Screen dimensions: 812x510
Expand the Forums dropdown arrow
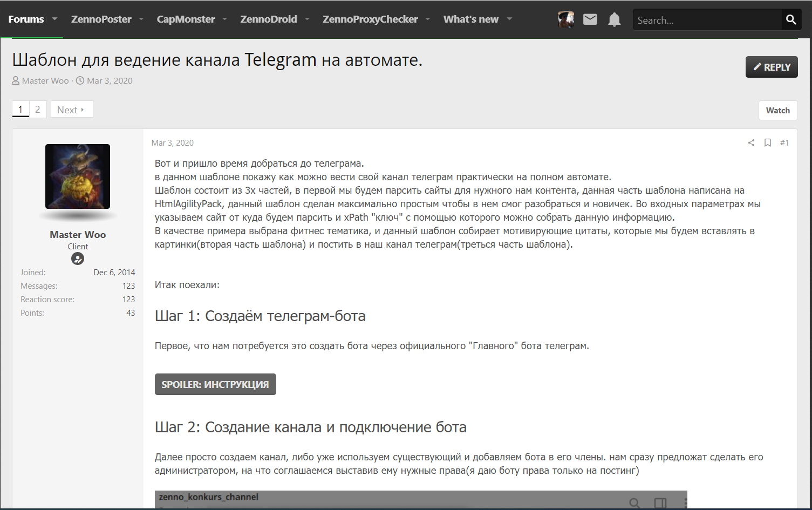[54, 19]
